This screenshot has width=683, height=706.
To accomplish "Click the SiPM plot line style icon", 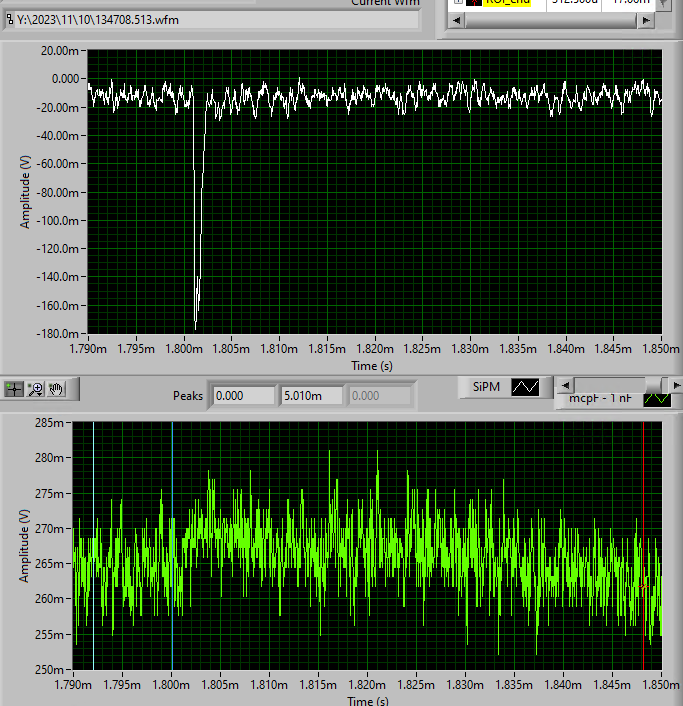I will [525, 386].
